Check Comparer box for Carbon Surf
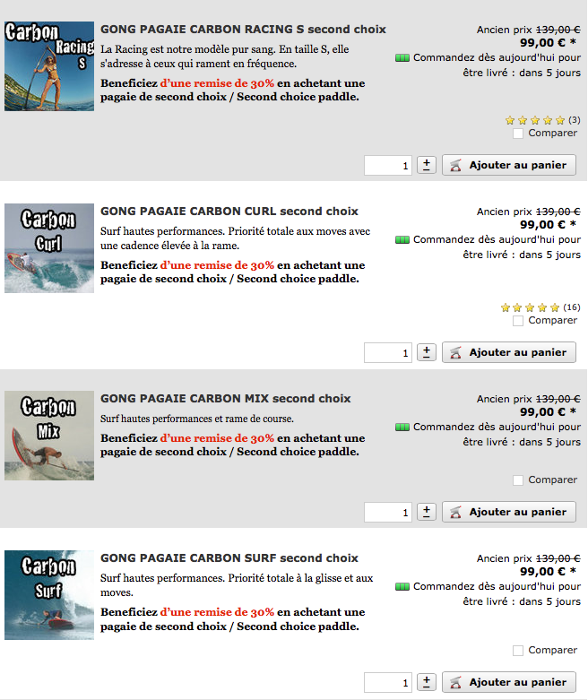Viewport: 588px width, 700px height. point(518,651)
